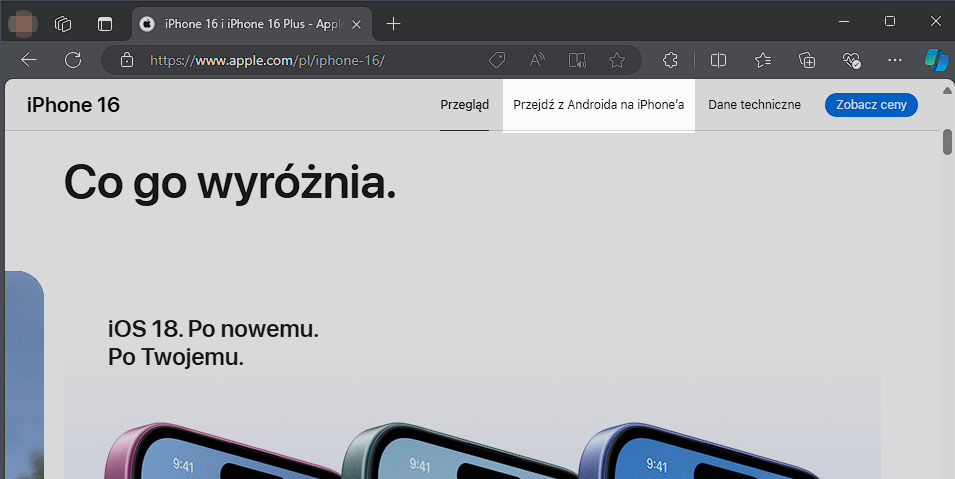Image resolution: width=955 pixels, height=479 pixels.
Task: Click the Zobacz ceny button
Action: [x=871, y=105]
